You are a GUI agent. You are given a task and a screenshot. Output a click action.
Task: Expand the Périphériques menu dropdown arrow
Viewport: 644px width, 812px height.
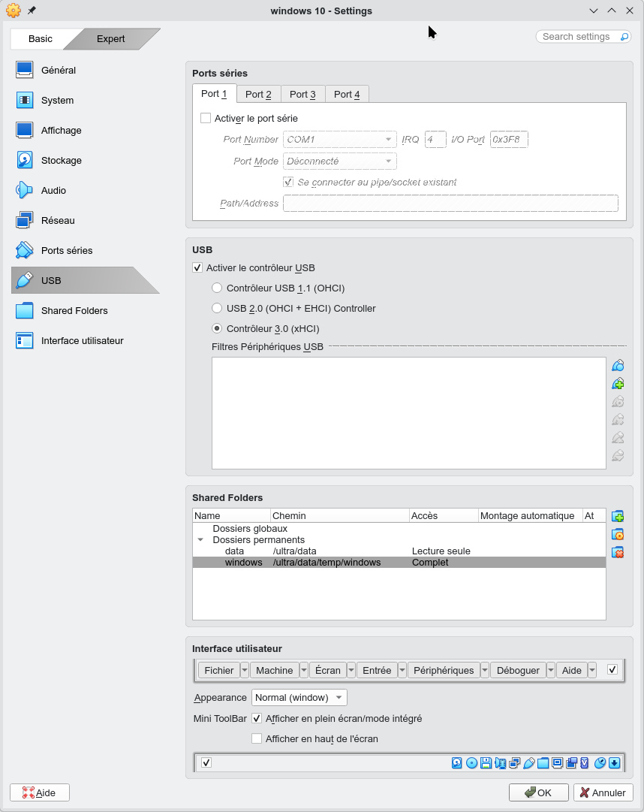click(x=485, y=671)
